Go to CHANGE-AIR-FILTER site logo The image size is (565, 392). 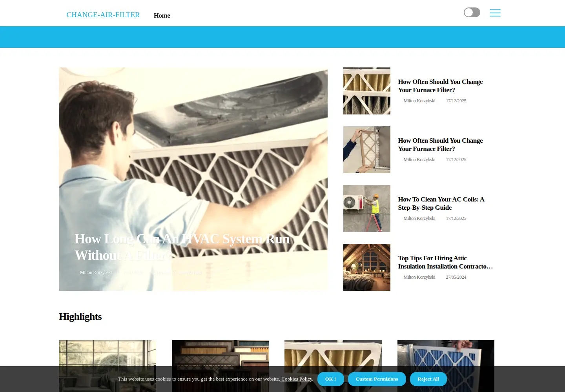pos(103,15)
